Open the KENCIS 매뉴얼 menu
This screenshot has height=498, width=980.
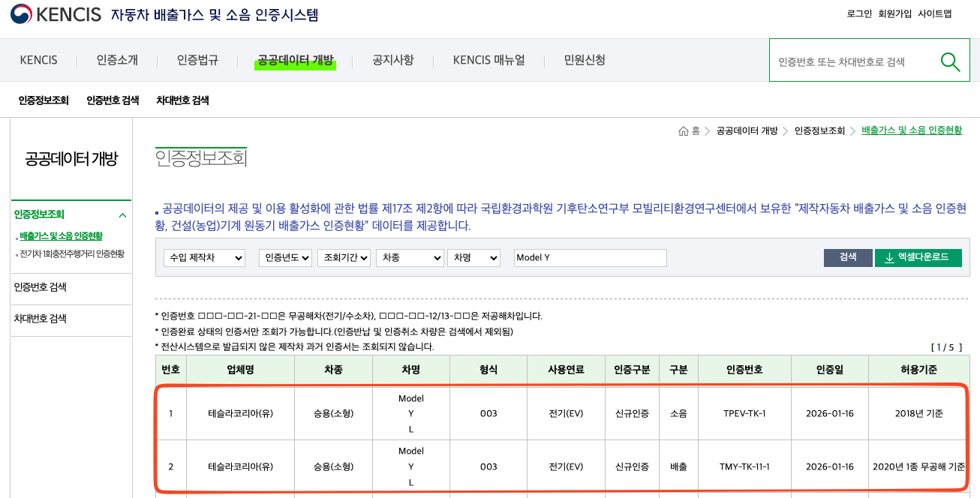(x=489, y=60)
